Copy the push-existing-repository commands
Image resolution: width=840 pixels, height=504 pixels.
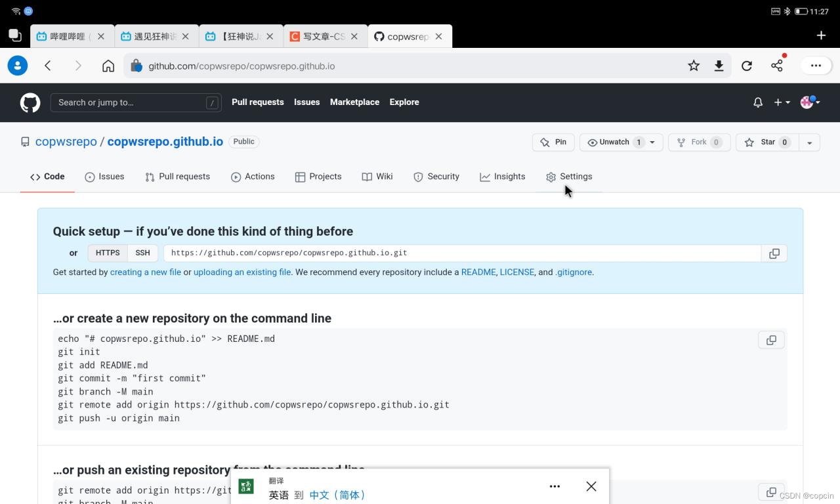pyautogui.click(x=771, y=492)
